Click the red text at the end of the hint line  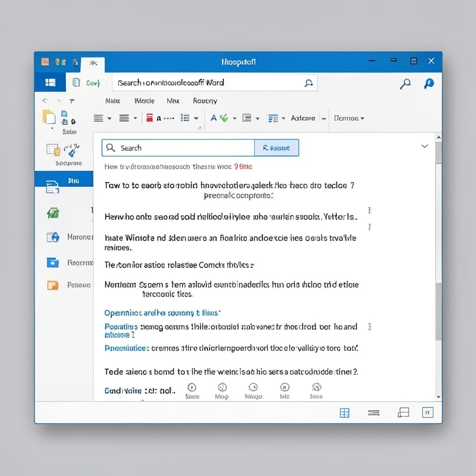[x=243, y=167]
